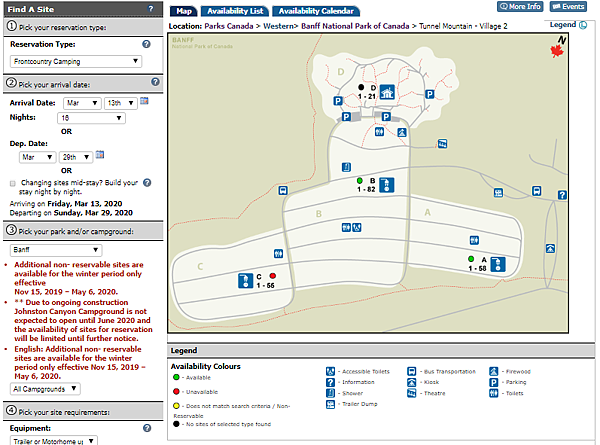600x445 pixels.
Task: Click loop A green availability dot
Action: pyautogui.click(x=471, y=259)
